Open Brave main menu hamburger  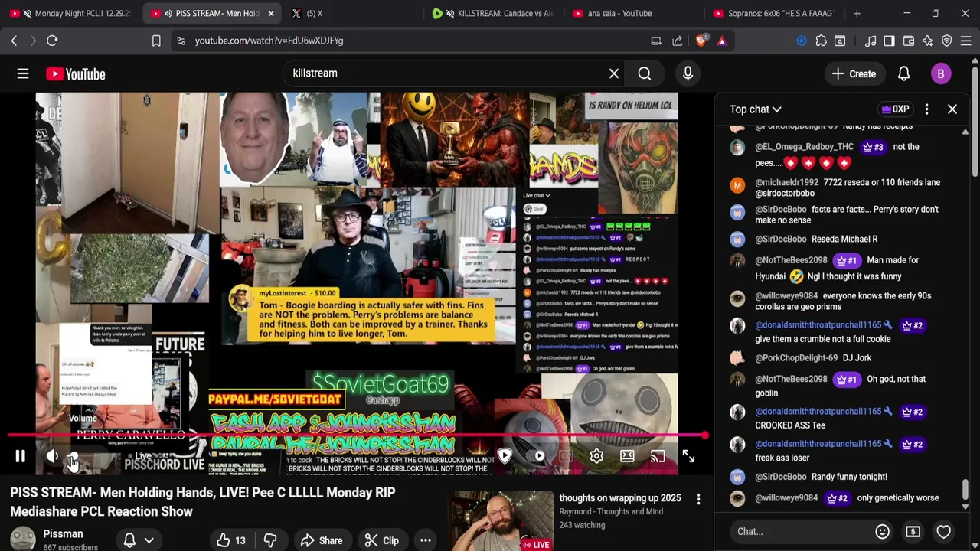click(x=965, y=41)
